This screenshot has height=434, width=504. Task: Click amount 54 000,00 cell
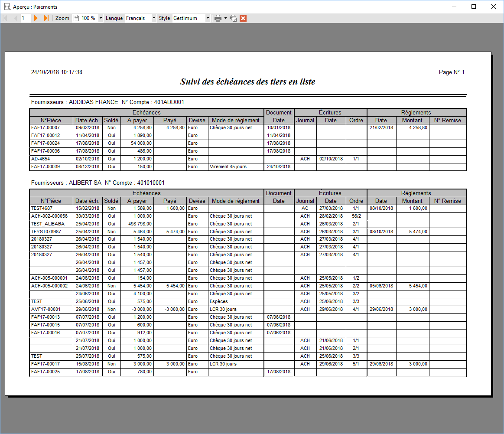[x=137, y=143]
